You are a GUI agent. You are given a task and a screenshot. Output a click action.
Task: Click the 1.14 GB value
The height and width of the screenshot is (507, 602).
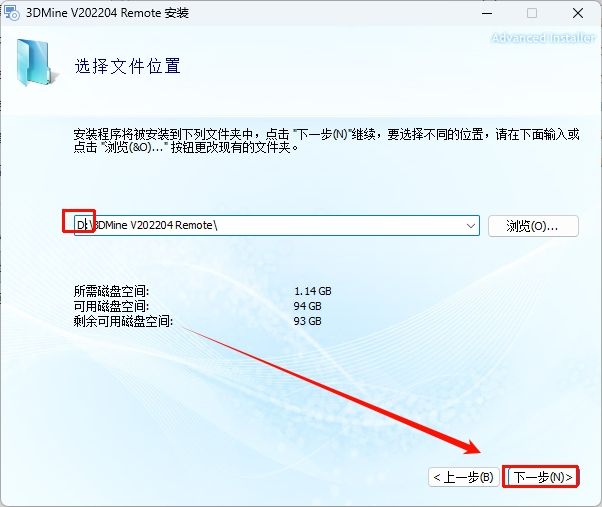point(313,291)
